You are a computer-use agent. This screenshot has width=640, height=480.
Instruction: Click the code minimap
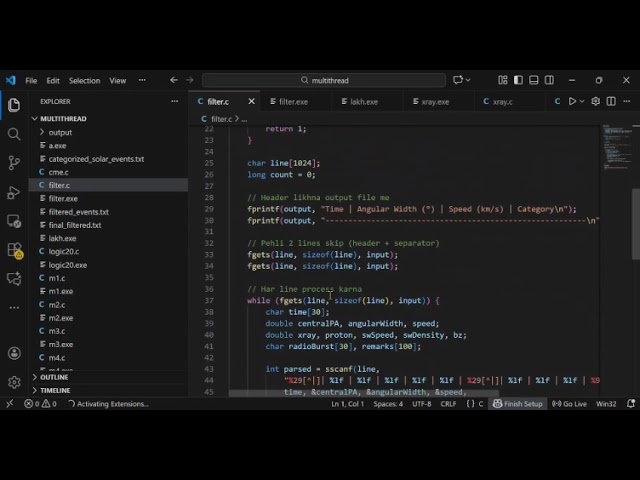(x=616, y=147)
